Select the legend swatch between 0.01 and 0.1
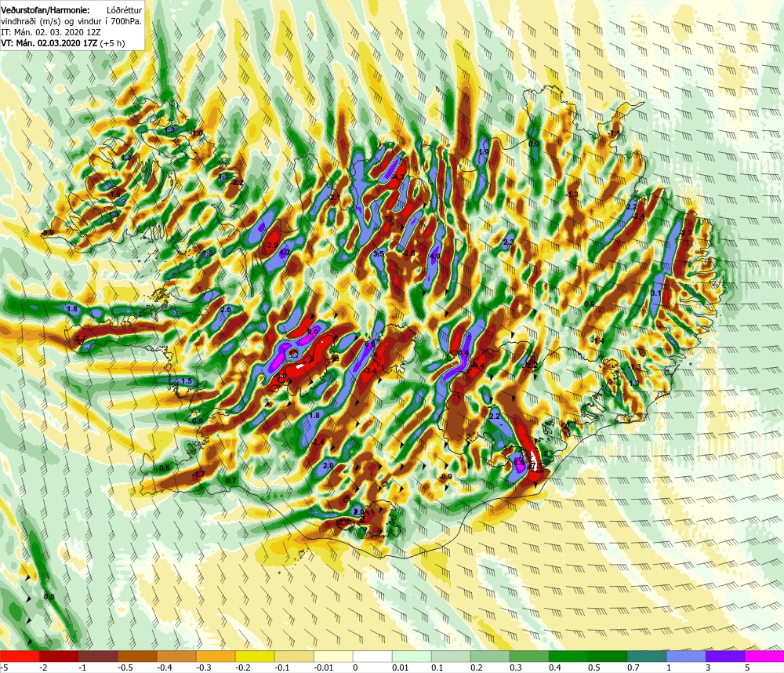The image size is (784, 673). point(412,657)
